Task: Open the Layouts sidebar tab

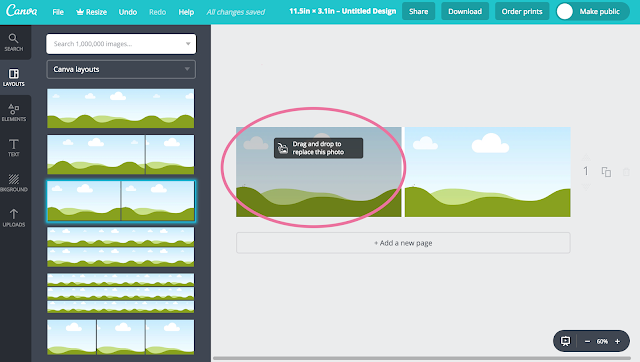Action: click(13, 78)
